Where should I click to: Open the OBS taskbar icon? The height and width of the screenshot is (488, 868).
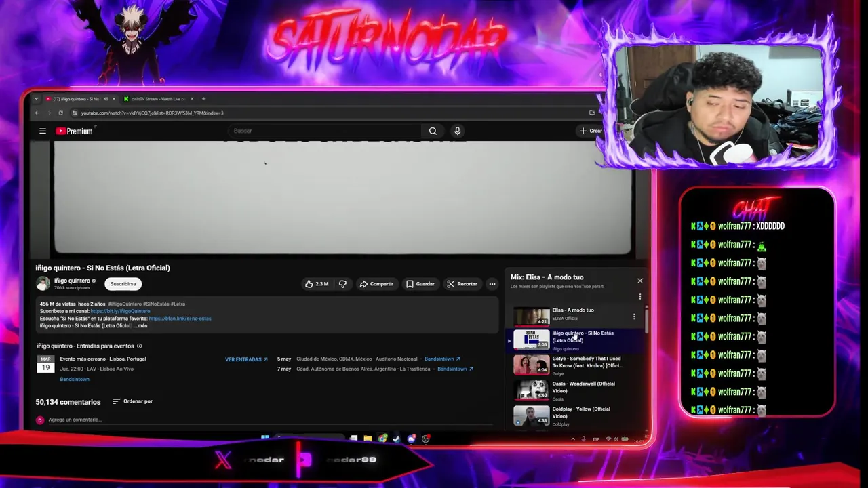[x=426, y=439]
